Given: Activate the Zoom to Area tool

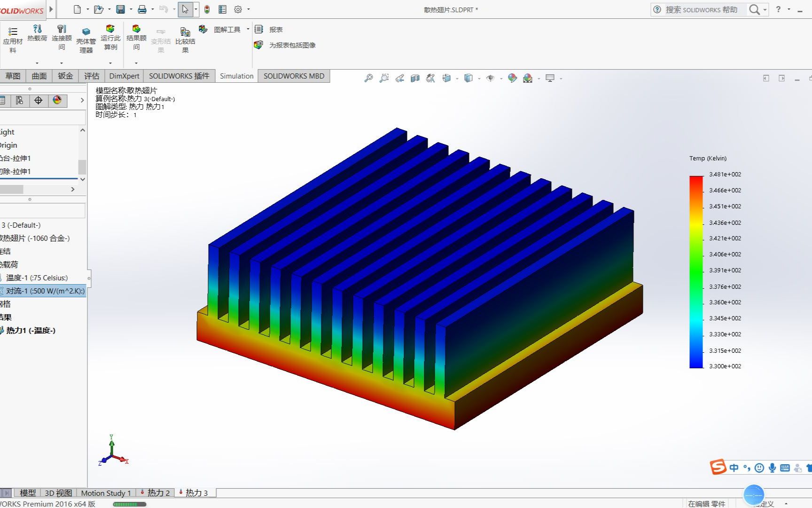Looking at the screenshot, I should (x=384, y=78).
